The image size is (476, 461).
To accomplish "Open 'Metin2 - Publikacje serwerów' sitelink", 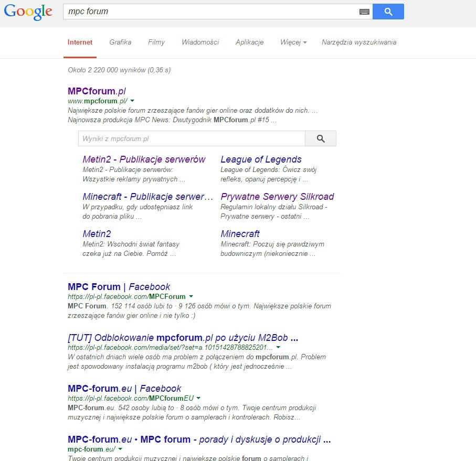I will [144, 159].
